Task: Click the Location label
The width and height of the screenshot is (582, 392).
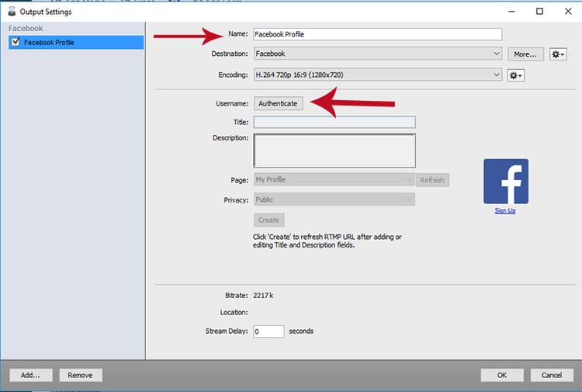Action: [234, 312]
